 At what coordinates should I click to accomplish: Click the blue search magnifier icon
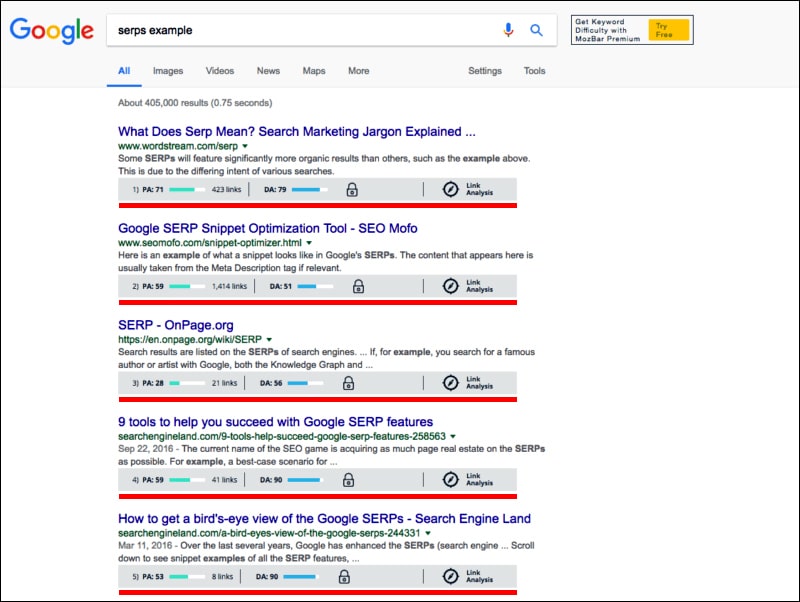click(536, 30)
